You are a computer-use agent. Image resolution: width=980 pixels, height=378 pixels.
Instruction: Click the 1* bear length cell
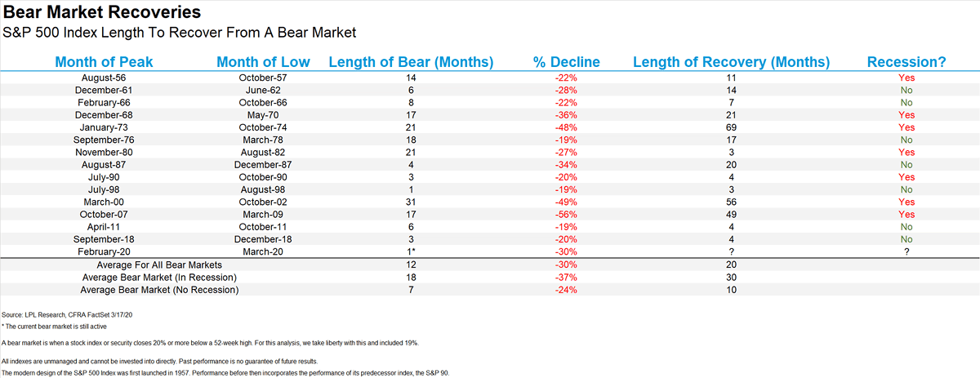pyautogui.click(x=411, y=253)
